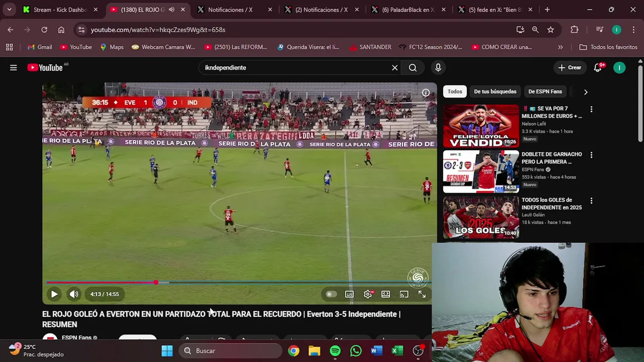Screen dimensions: 644x362
Task: Open WhatsApp from the taskbar
Action: click(x=356, y=351)
